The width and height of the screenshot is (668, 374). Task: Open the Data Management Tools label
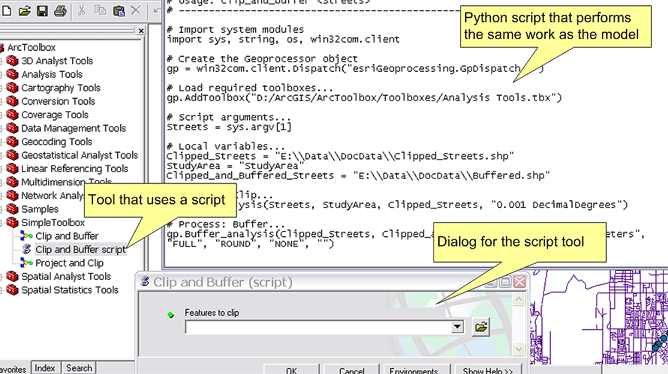pos(74,128)
